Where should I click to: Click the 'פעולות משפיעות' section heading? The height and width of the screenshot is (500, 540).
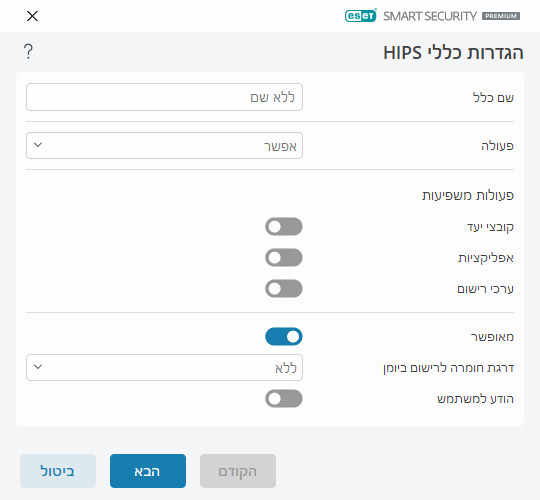click(x=468, y=195)
